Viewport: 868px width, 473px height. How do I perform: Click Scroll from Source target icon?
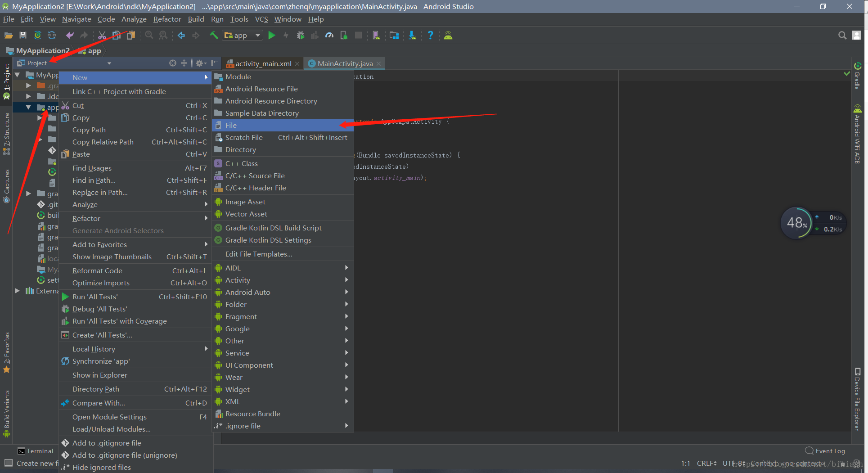coord(173,63)
